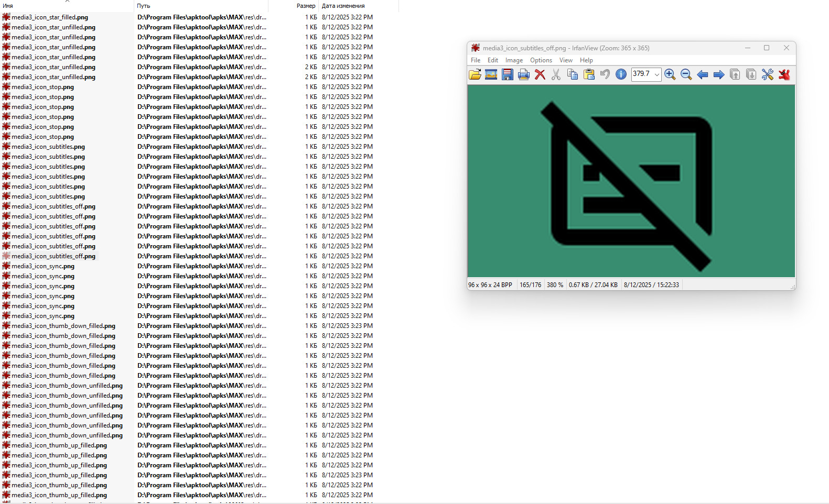Open the Options menu in IrfanView
Image resolution: width=829 pixels, height=504 pixels.
click(541, 60)
